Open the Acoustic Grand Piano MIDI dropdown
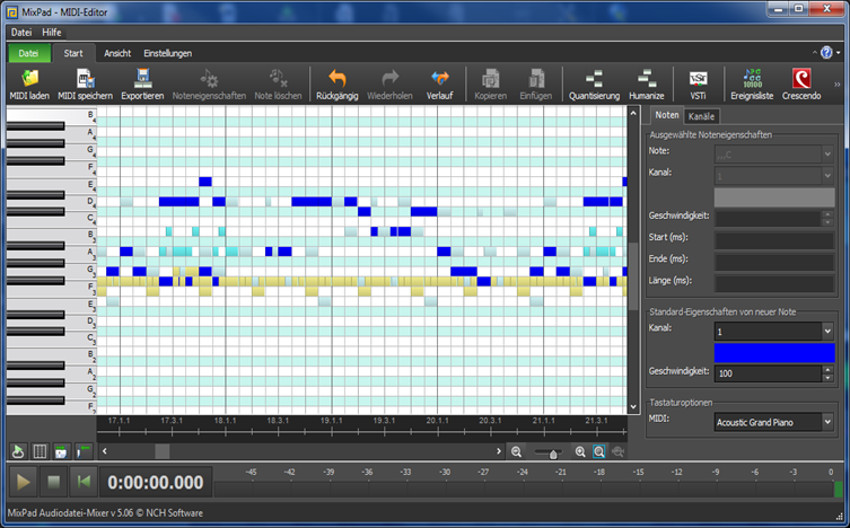850x528 pixels. [x=828, y=422]
